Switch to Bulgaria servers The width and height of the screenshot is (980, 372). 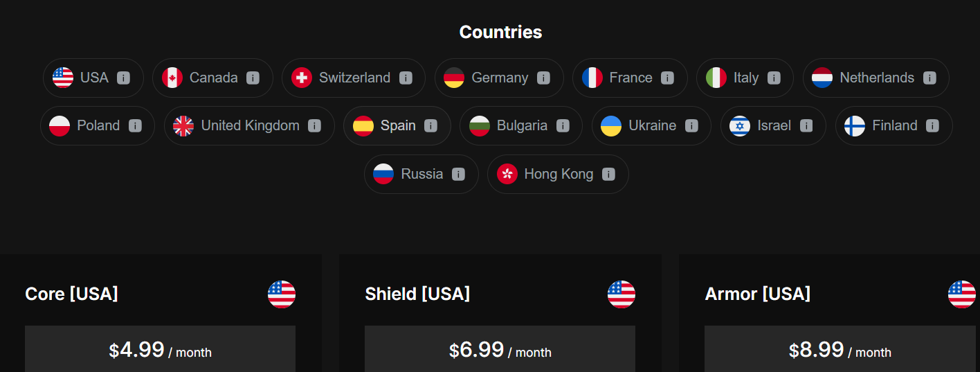[521, 125]
